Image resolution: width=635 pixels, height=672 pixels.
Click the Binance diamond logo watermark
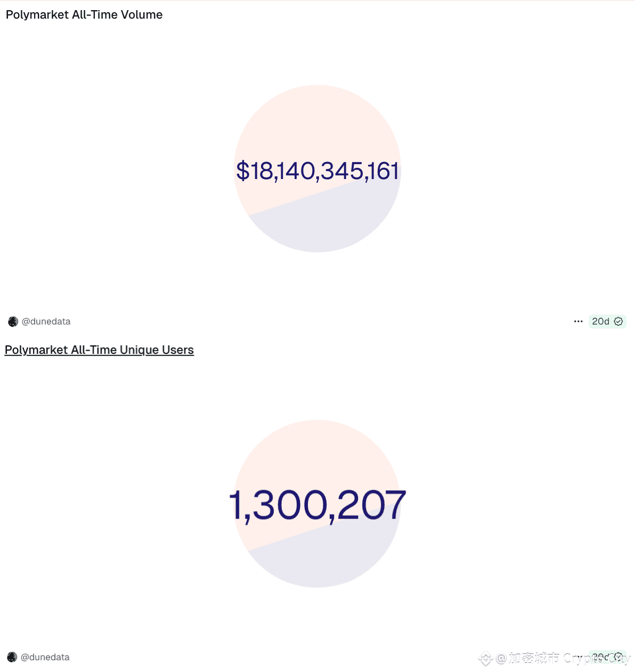tap(485, 659)
